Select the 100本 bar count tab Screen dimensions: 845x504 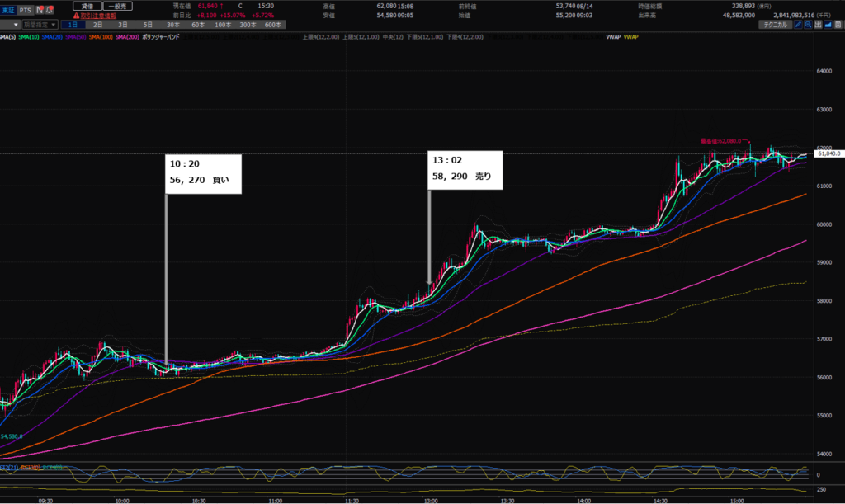pyautogui.click(x=223, y=25)
